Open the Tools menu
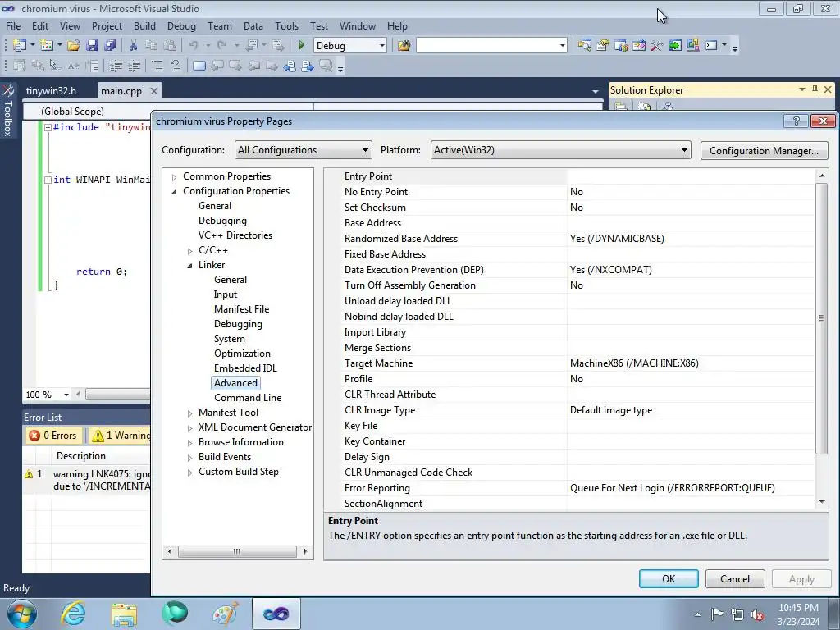 click(286, 25)
